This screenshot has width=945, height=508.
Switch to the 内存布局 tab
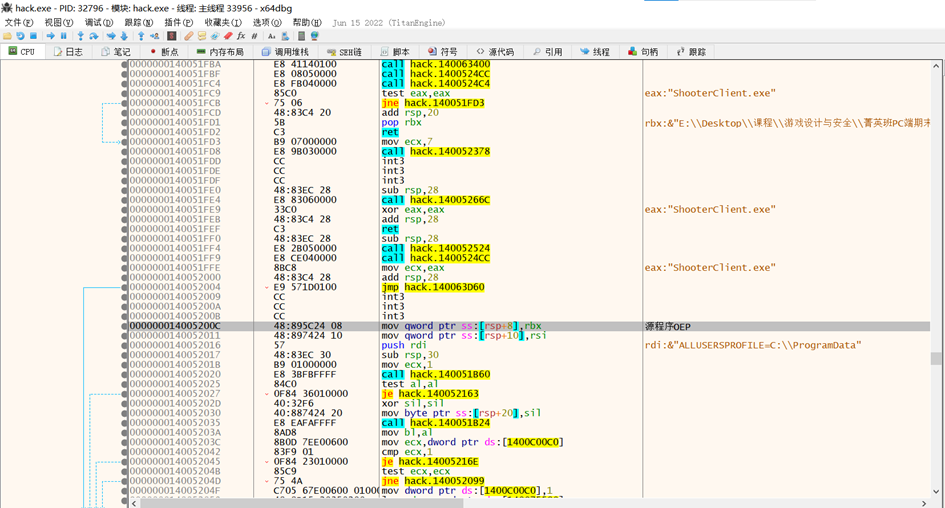coord(220,52)
